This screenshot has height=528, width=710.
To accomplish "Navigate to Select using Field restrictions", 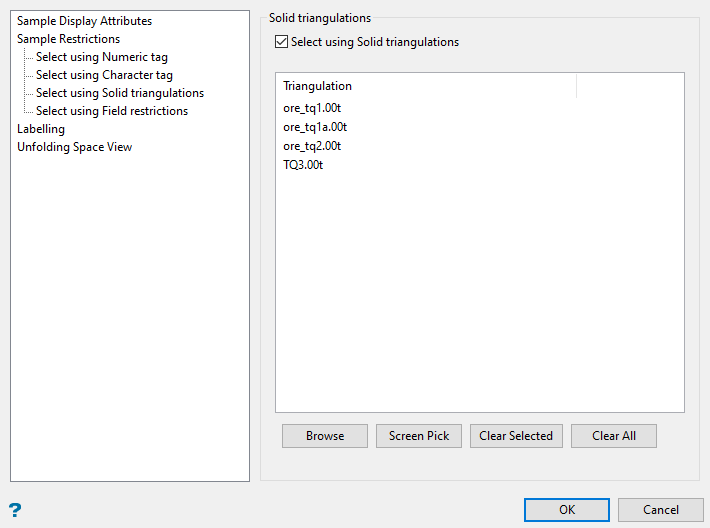I will tap(111, 111).
